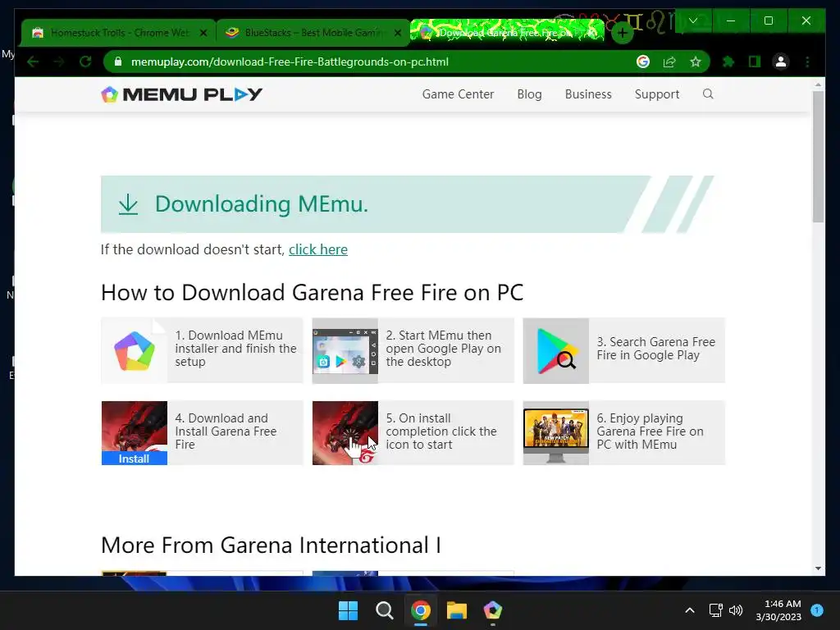Share this page via the share icon

coord(669,62)
